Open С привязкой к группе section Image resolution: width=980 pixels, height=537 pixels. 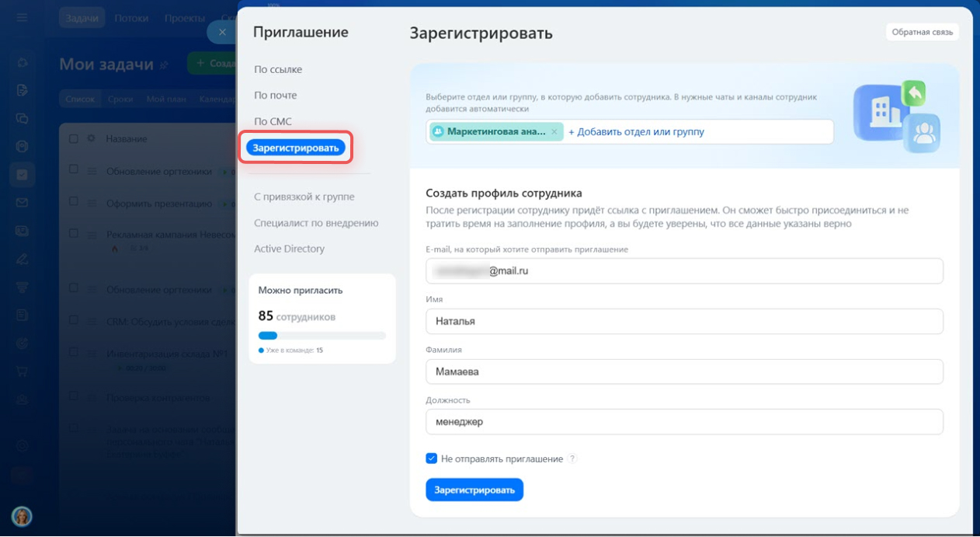pos(304,197)
